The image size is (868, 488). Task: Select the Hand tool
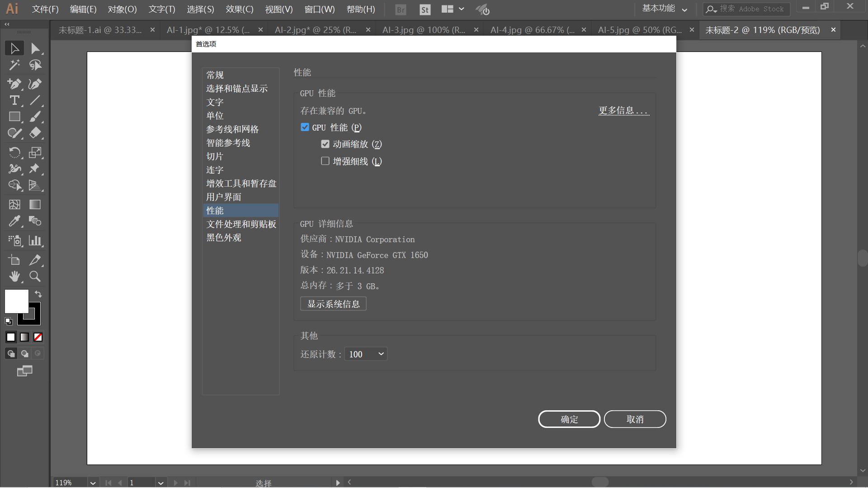(x=14, y=277)
